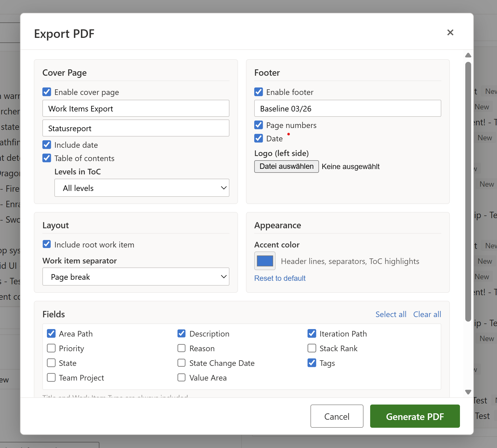This screenshot has width=497, height=448.
Task: Toggle Page numbers in footer
Action: 258,125
